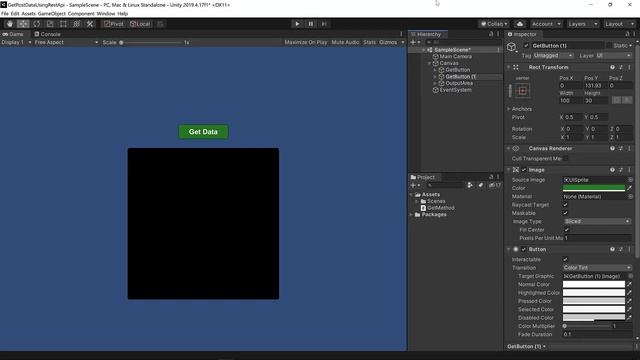
Task: Open the Account dropdown
Action: pos(546,24)
